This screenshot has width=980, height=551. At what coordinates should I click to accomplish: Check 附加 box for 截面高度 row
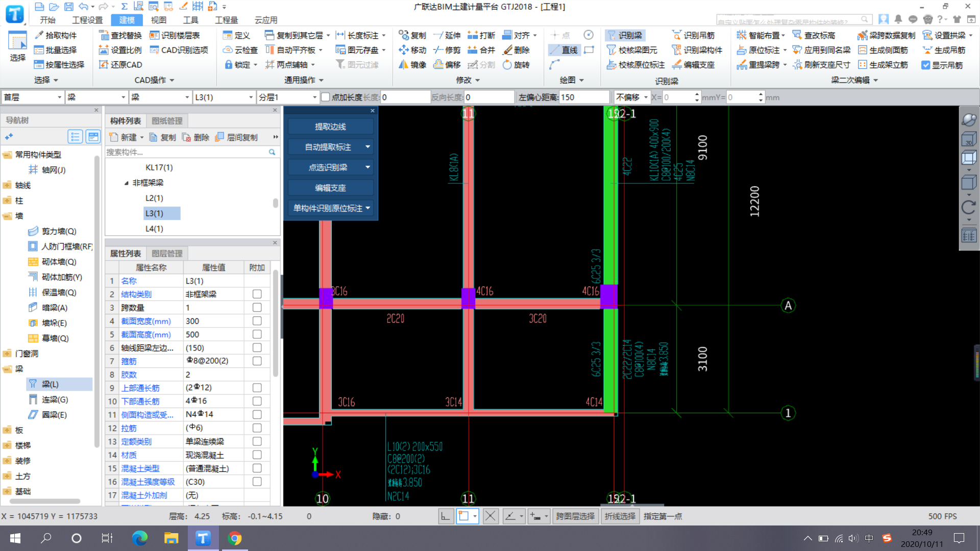click(257, 334)
